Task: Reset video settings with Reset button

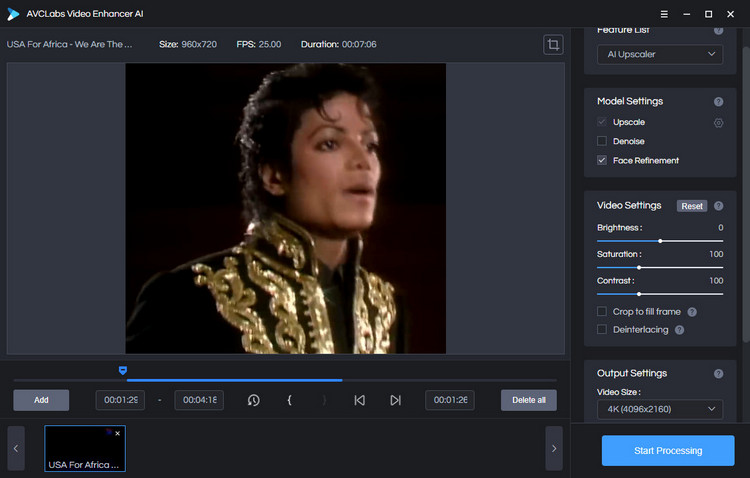Action: coord(692,206)
